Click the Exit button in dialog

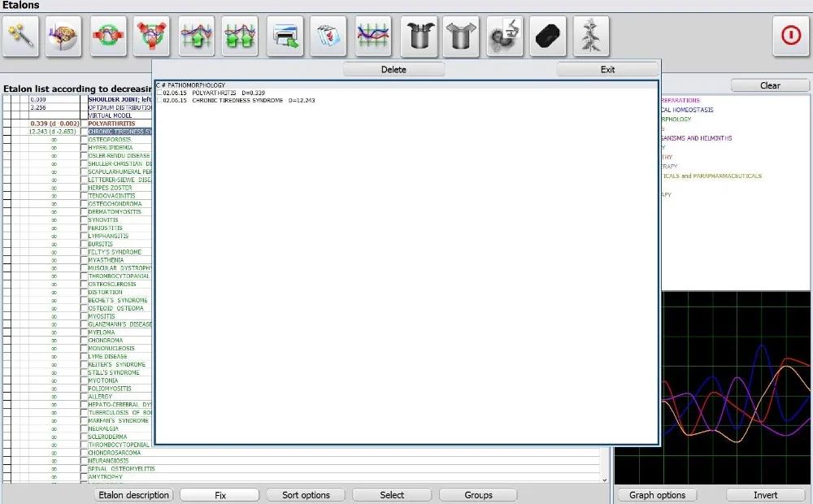(x=607, y=69)
